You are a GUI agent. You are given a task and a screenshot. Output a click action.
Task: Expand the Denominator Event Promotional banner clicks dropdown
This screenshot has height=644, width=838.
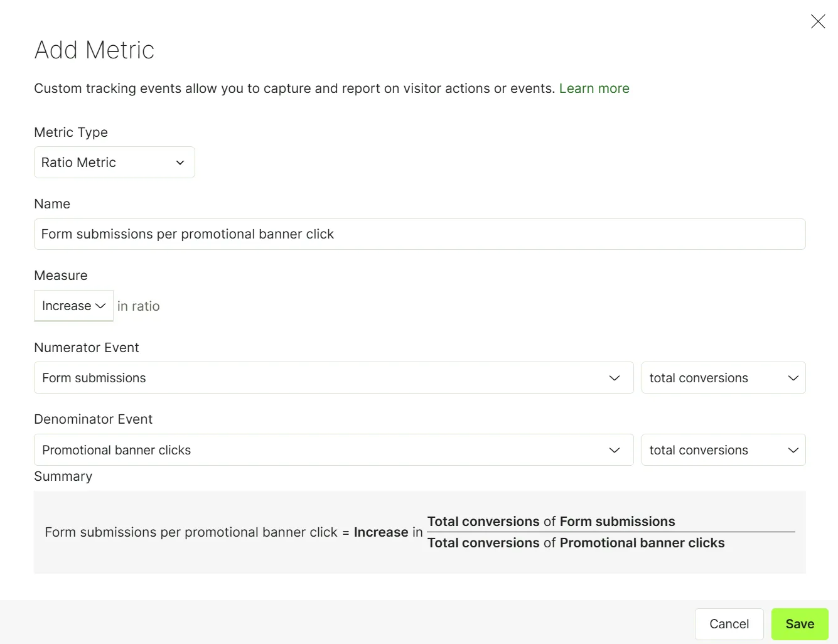(333, 450)
